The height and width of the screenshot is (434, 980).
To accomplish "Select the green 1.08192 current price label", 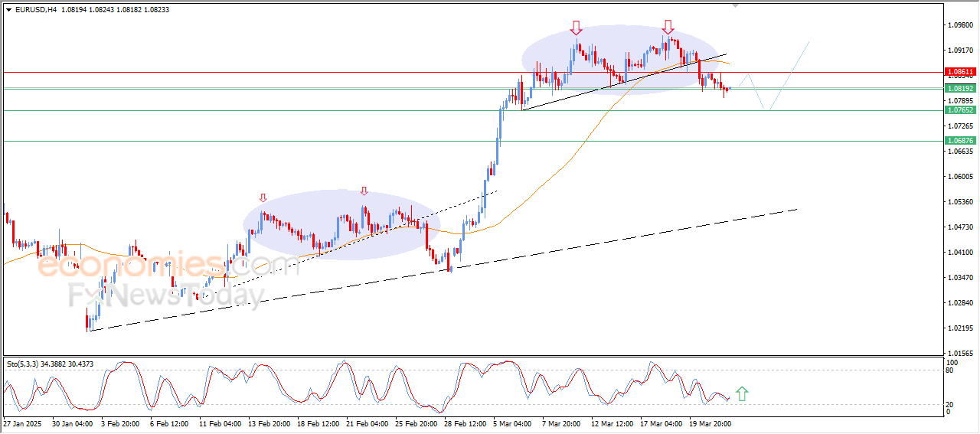I will pyautogui.click(x=961, y=89).
